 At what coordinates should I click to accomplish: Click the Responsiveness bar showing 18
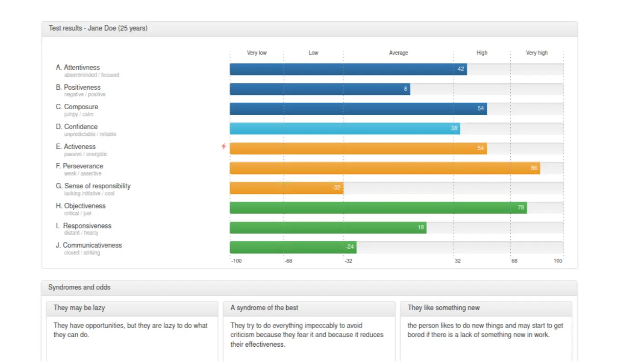(328, 227)
